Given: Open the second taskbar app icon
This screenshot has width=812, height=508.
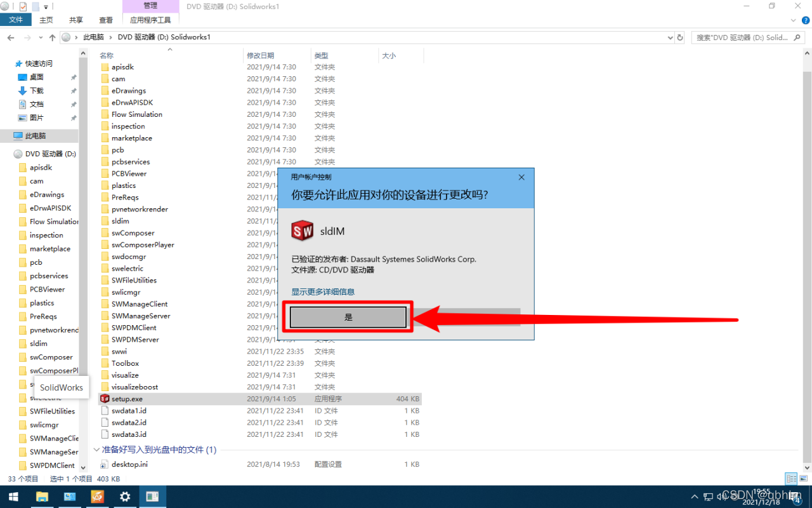Looking at the screenshot, I should point(69,497).
